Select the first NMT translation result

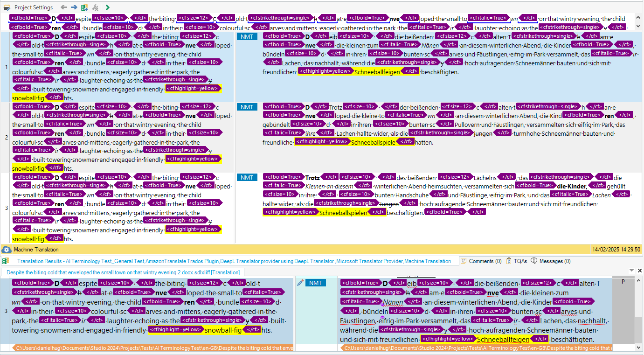[x=247, y=36]
